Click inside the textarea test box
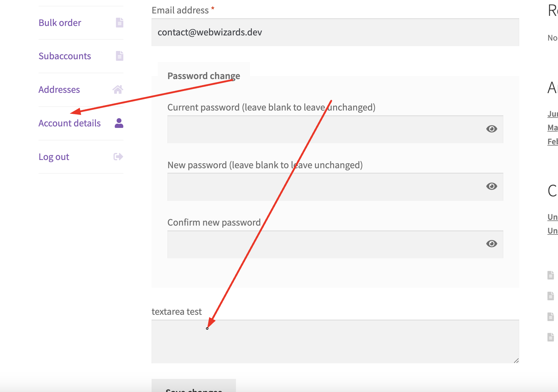The height and width of the screenshot is (392, 558). pos(335,342)
